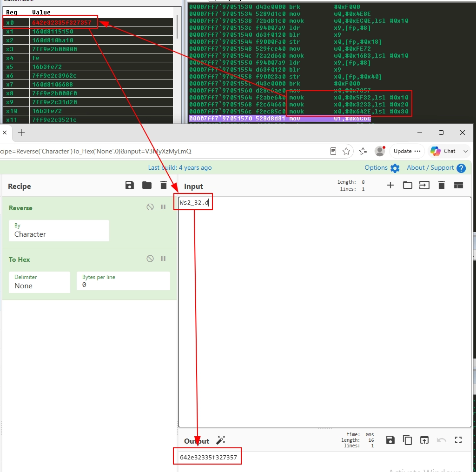Undo the output move to input
476x472 pixels.
[442, 440]
